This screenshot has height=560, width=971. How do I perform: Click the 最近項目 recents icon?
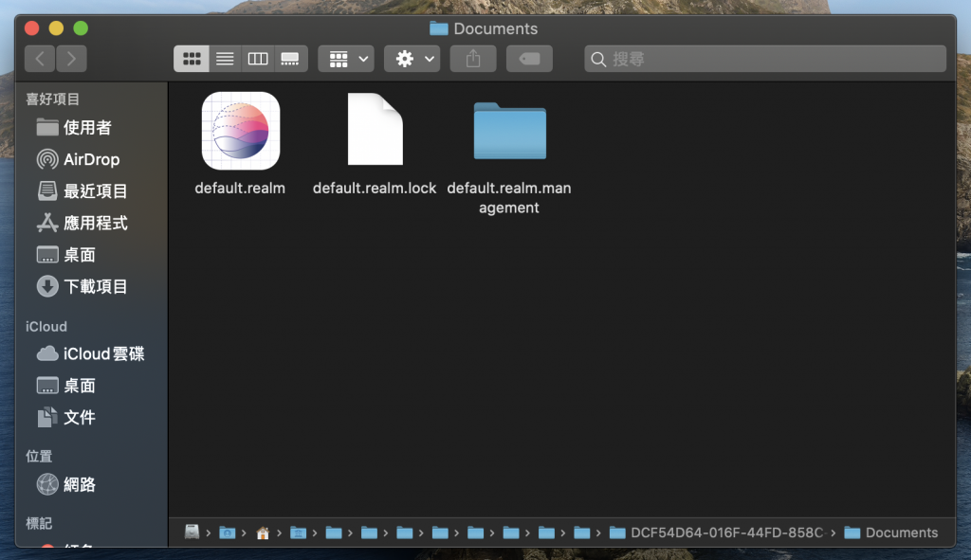click(47, 191)
